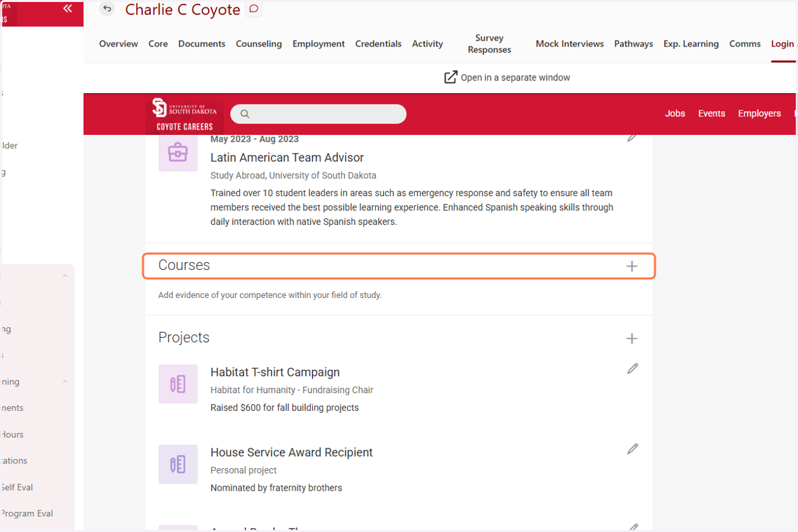Click the search magnifier icon
This screenshot has height=532, width=798.
pyautogui.click(x=245, y=114)
